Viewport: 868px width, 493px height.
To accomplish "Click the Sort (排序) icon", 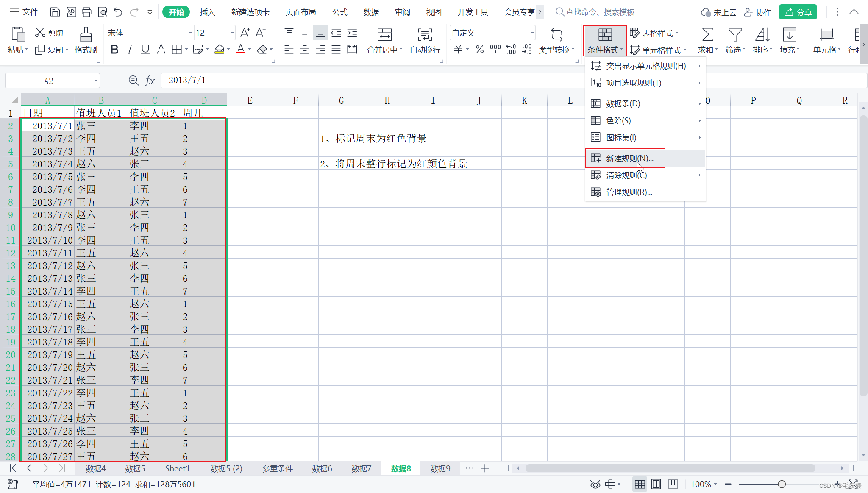I will (x=762, y=35).
